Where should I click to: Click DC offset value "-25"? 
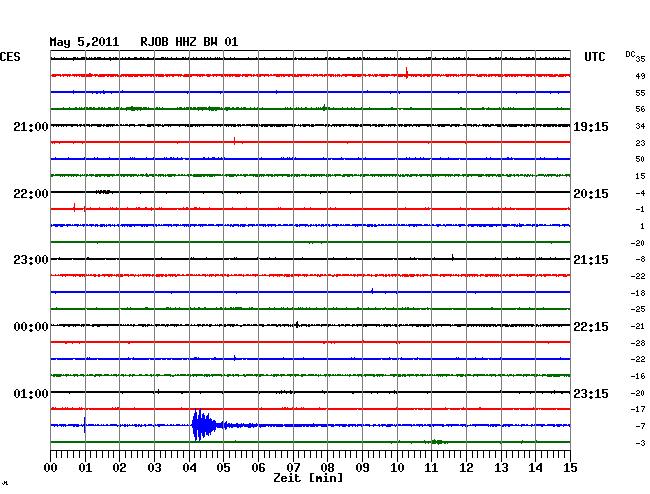pos(638,309)
